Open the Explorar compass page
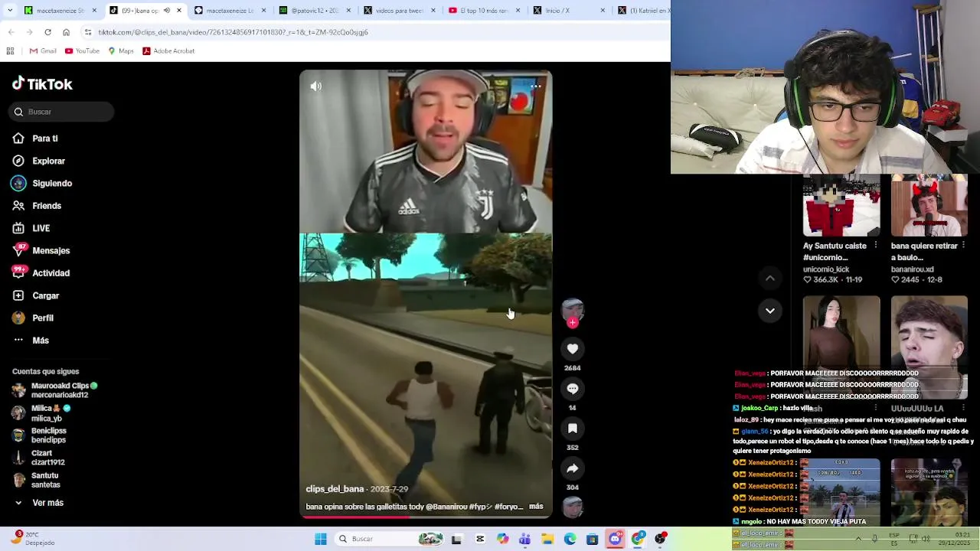The height and width of the screenshot is (551, 980). [39, 161]
